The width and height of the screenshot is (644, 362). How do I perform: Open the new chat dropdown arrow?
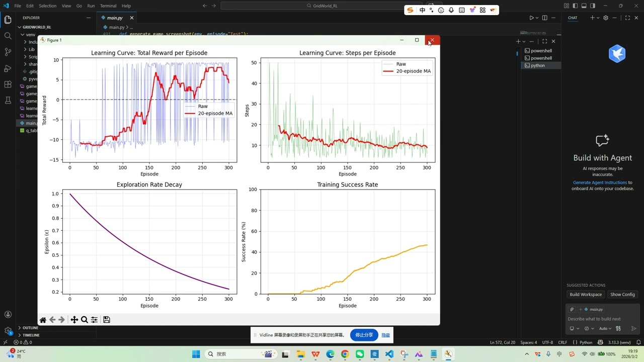pyautogui.click(x=598, y=18)
